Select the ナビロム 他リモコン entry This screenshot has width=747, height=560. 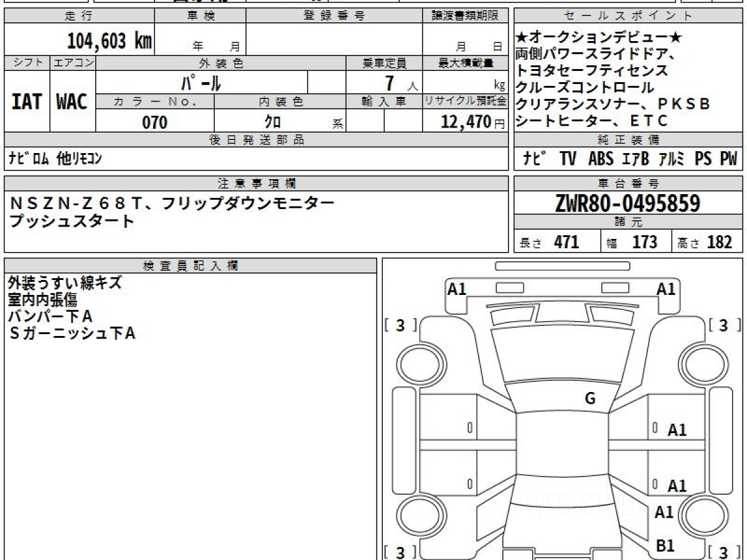55,159
